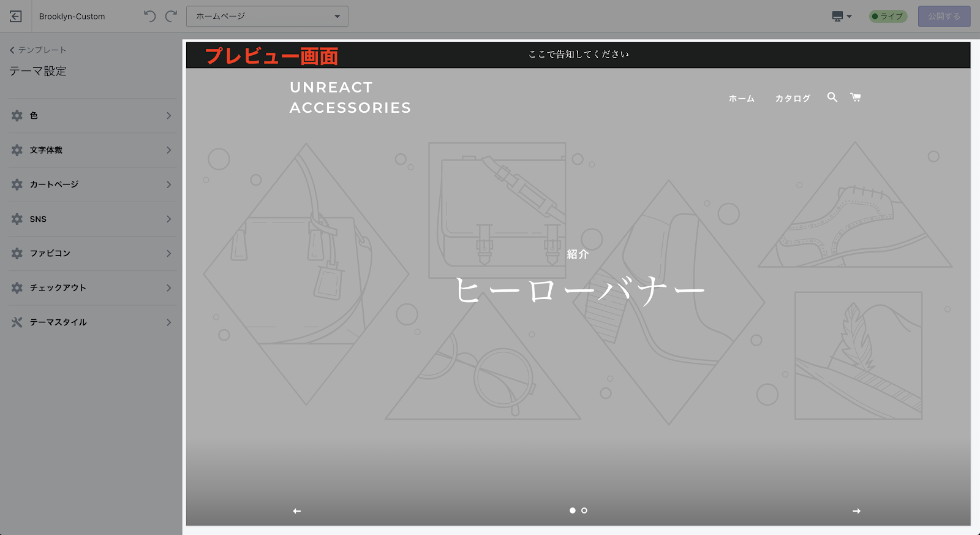Viewport: 980px width, 535px height.
Task: Open the desktop device preview selector
Action: tap(842, 17)
